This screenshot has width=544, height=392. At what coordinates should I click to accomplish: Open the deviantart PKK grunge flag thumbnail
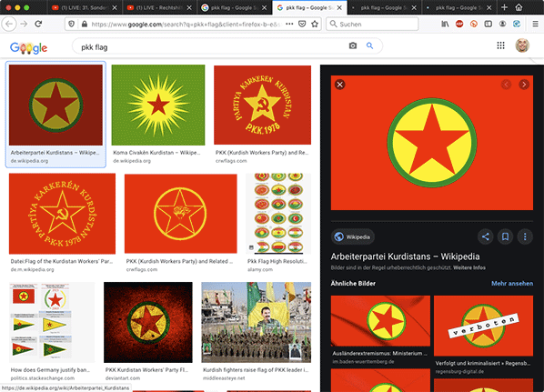tap(148, 322)
